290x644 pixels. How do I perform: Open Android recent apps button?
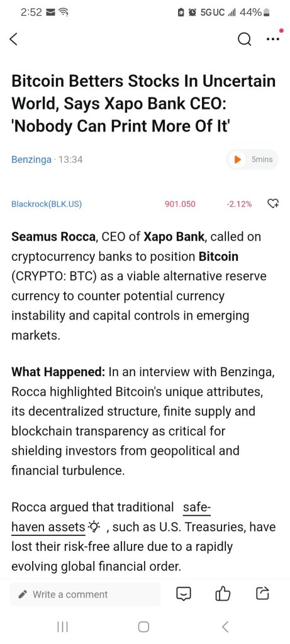click(x=62, y=627)
